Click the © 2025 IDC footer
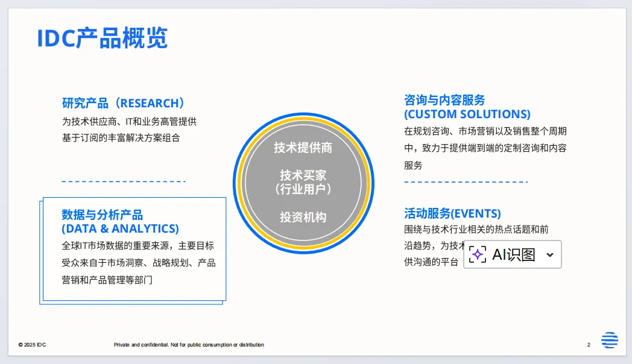The height and width of the screenshot is (364, 632). click(x=32, y=345)
